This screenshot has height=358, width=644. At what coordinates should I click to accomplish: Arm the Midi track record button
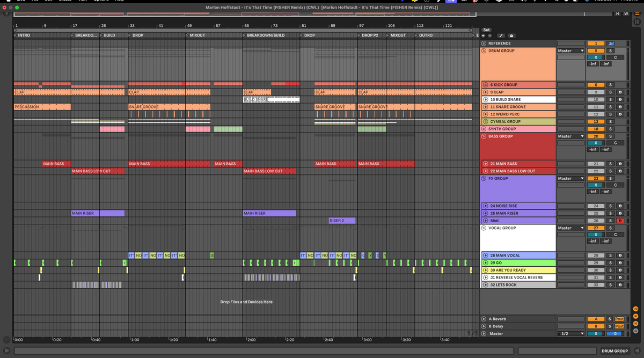[x=619, y=221]
